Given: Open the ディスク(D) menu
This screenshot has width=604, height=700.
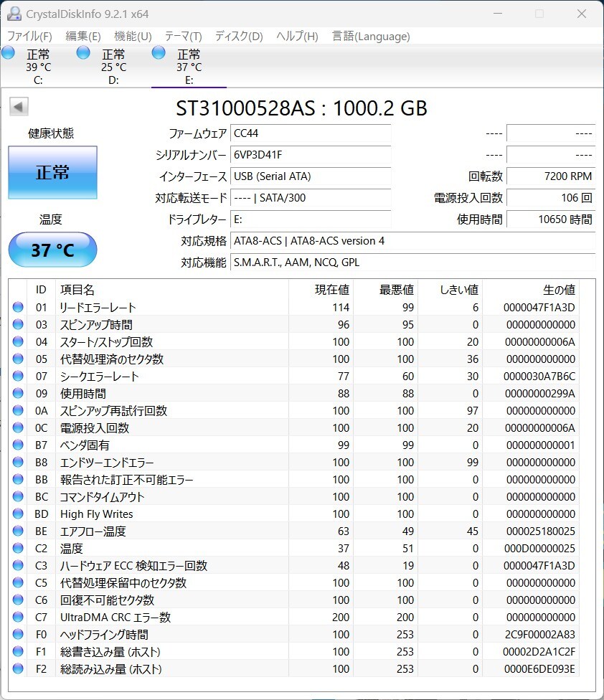Looking at the screenshot, I should pyautogui.click(x=239, y=36).
